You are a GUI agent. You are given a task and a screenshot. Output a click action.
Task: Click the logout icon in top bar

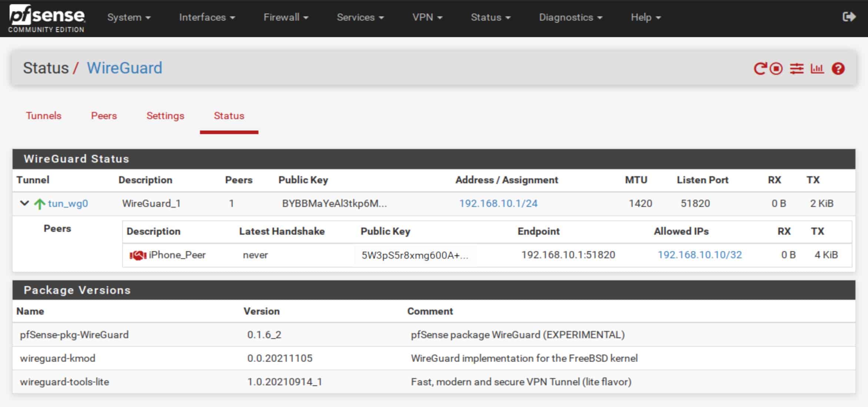(x=849, y=17)
